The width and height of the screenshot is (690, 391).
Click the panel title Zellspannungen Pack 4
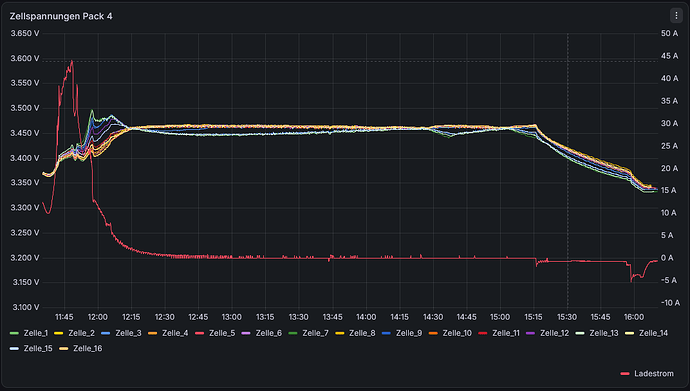[61, 16]
